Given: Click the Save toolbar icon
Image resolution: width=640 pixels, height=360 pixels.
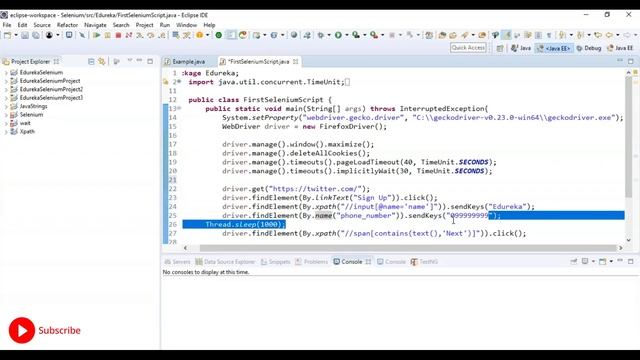Looking at the screenshot, I should (x=25, y=35).
